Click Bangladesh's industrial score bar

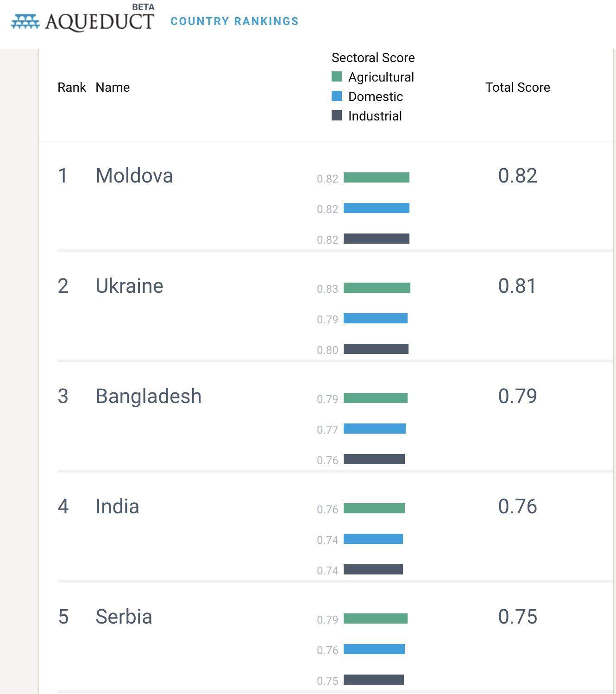click(x=374, y=459)
